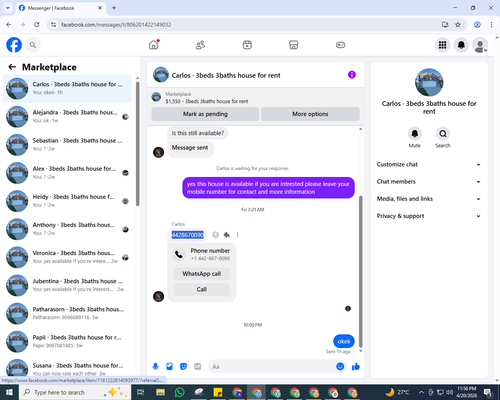Click highlighted number 4428670090 message
500x400 pixels.
188,235
